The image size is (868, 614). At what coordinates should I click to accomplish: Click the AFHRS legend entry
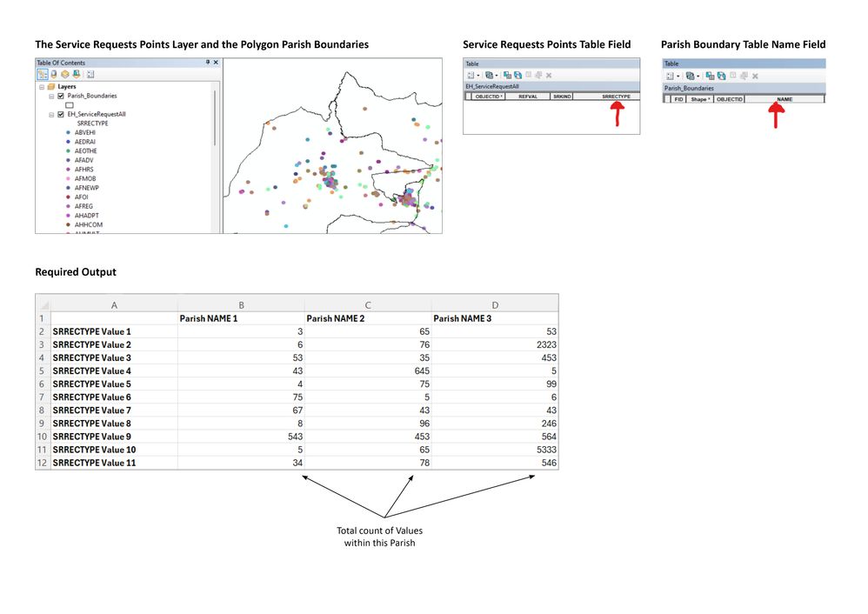click(x=83, y=170)
